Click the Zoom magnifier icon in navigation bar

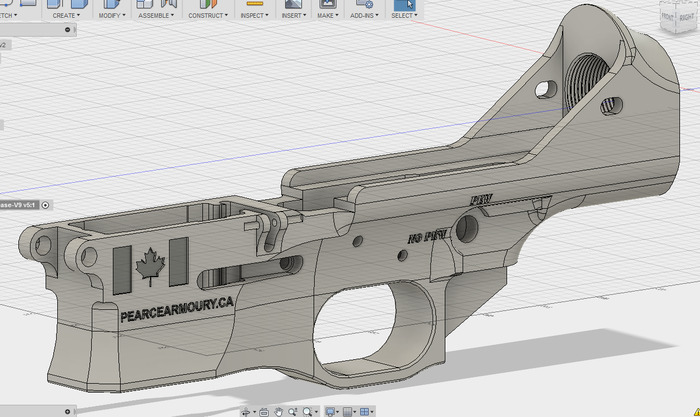[292, 411]
